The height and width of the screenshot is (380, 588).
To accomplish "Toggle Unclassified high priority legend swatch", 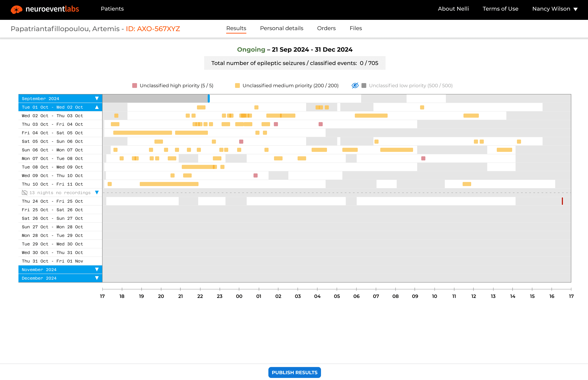I will (x=135, y=86).
